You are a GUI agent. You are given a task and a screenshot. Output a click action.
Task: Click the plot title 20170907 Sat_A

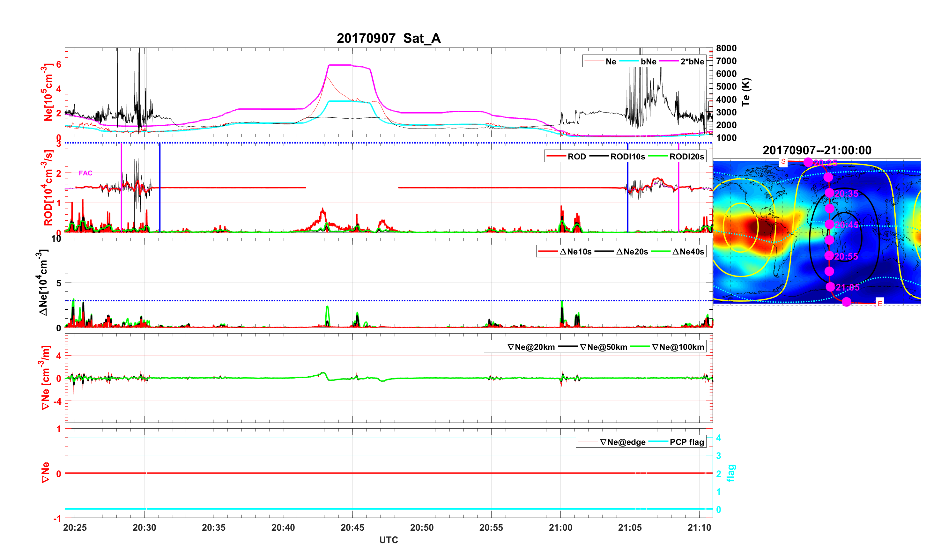tap(388, 38)
